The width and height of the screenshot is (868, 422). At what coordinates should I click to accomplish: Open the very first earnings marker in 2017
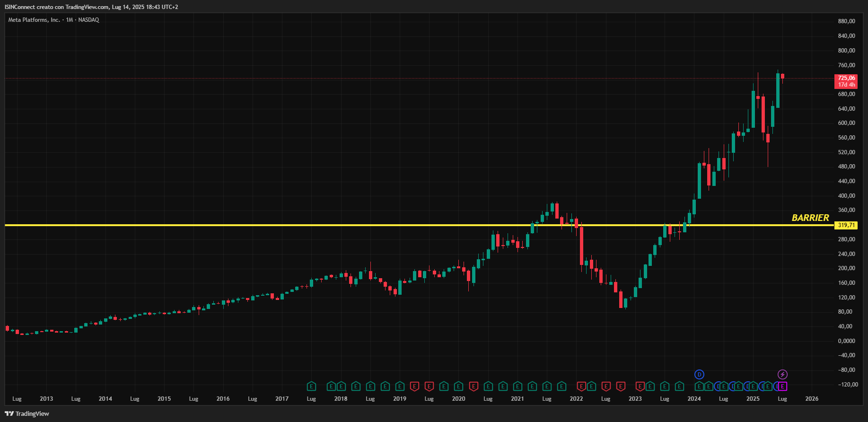coord(311,387)
